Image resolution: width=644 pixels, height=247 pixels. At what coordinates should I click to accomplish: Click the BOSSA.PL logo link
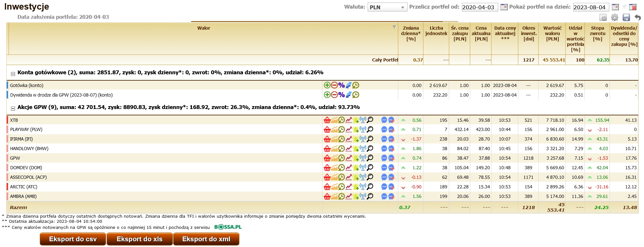pos(228,227)
